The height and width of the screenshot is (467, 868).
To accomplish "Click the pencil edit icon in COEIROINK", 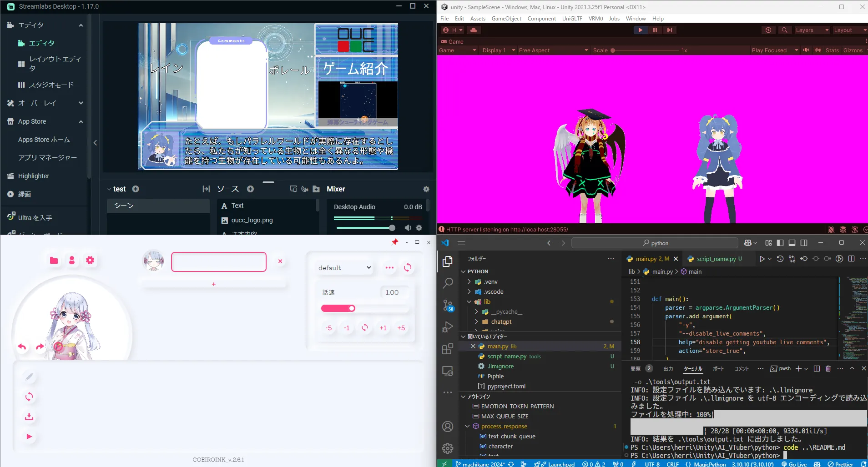I will (29, 377).
